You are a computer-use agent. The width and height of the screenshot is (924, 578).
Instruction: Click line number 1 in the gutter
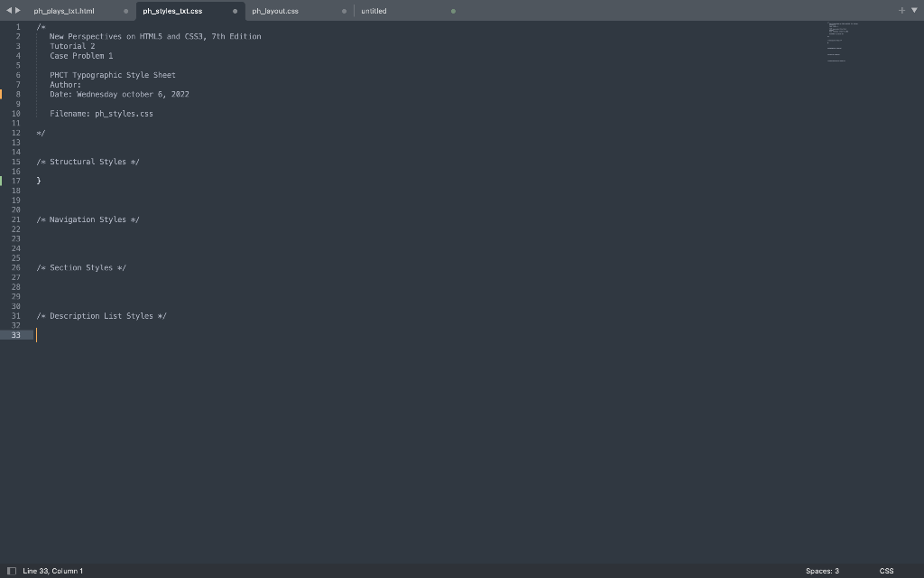tap(18, 27)
